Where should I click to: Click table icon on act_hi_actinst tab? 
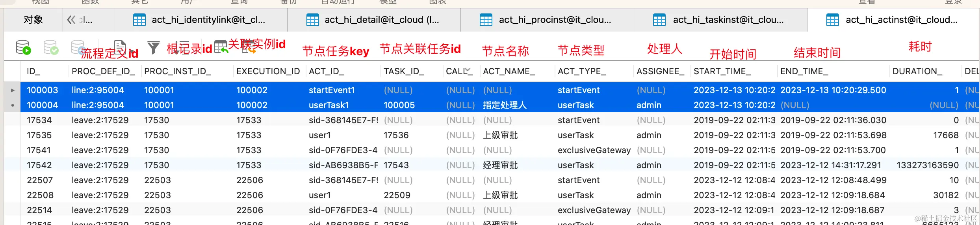pyautogui.click(x=832, y=20)
